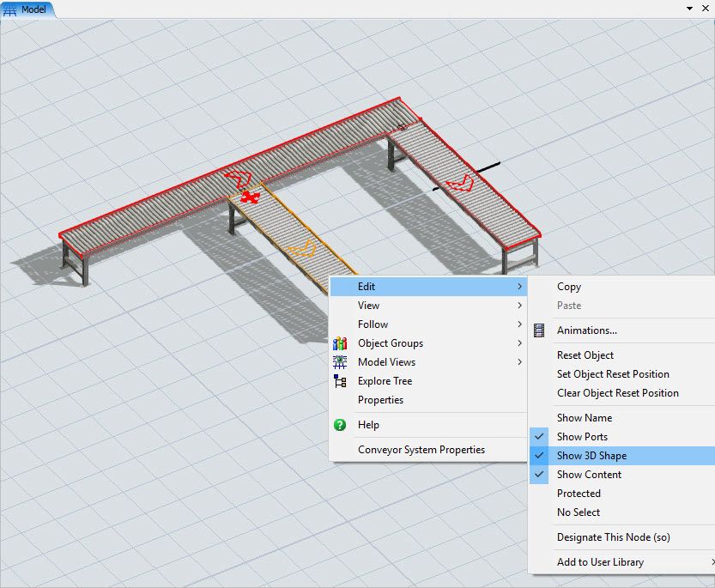
Task: Choose Copy in the Edit submenu
Action: point(622,287)
